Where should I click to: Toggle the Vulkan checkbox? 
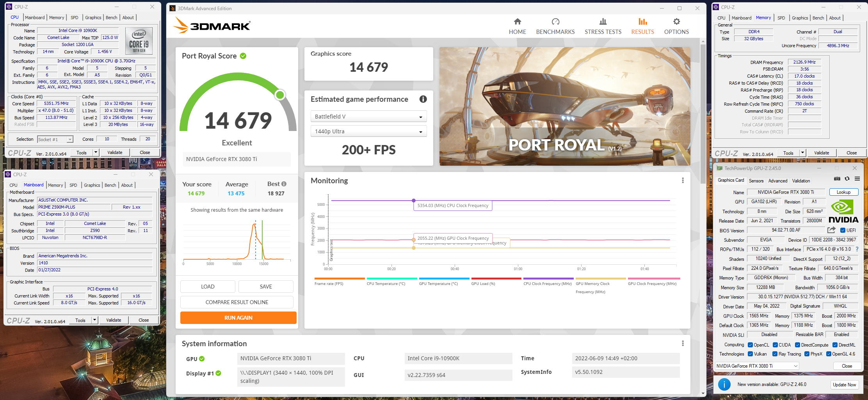[750, 354]
